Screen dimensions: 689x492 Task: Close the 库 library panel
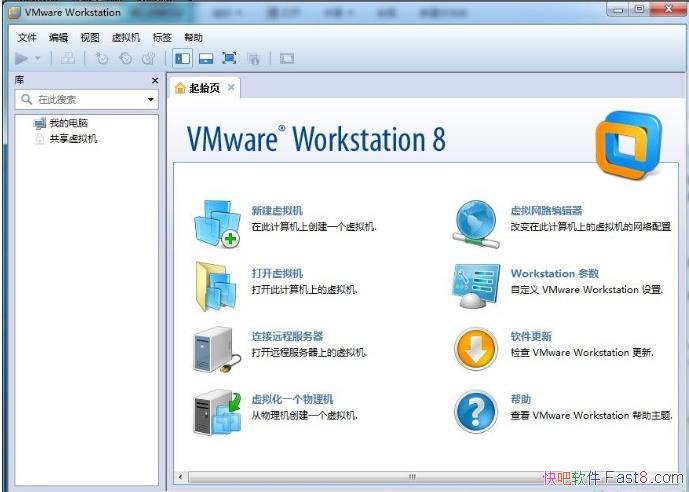pyautogui.click(x=155, y=80)
